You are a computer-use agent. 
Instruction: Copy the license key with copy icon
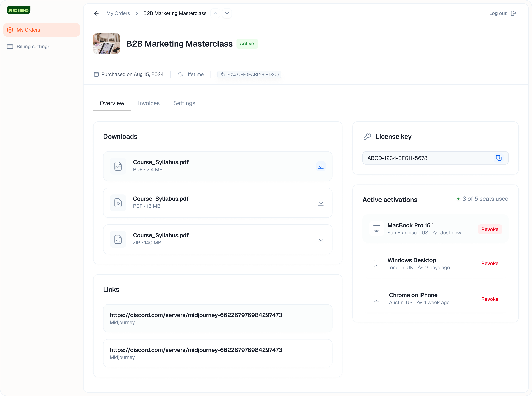(498, 158)
